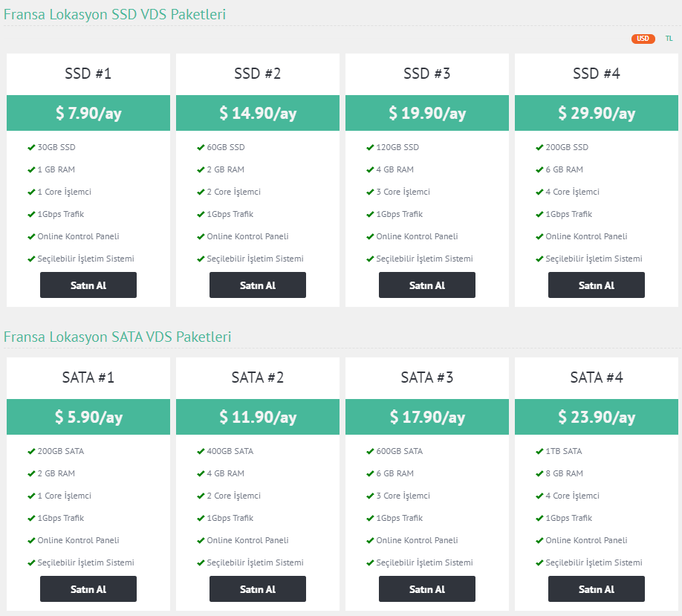682x616 pixels.
Task: Switch currency to TL
Action: (x=669, y=39)
